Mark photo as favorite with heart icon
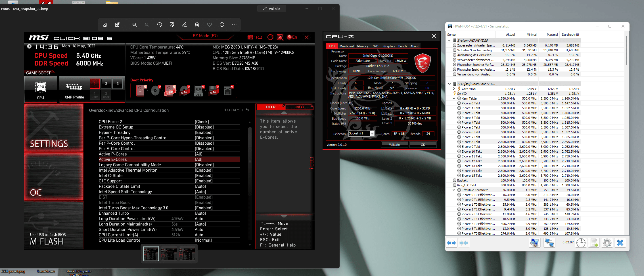This screenshot has width=644, height=276. (x=210, y=25)
